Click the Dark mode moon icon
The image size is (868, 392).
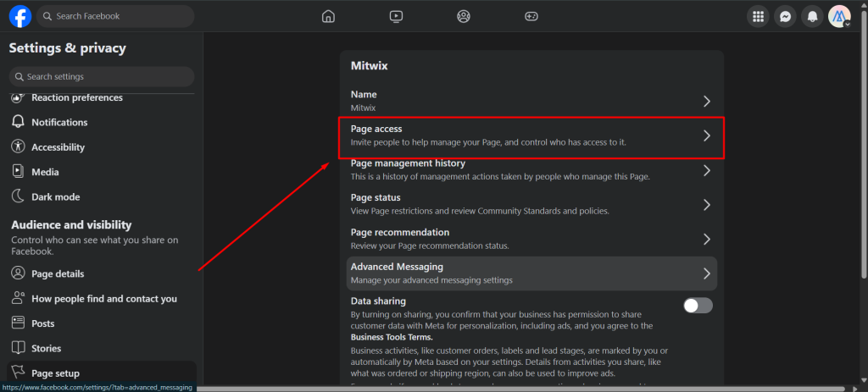pos(19,196)
